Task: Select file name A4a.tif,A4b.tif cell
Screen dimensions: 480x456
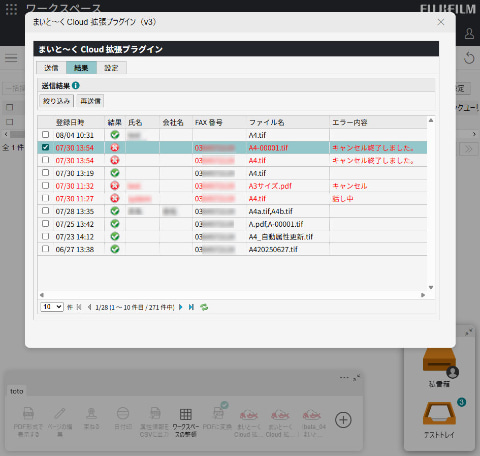Action: 271,211
